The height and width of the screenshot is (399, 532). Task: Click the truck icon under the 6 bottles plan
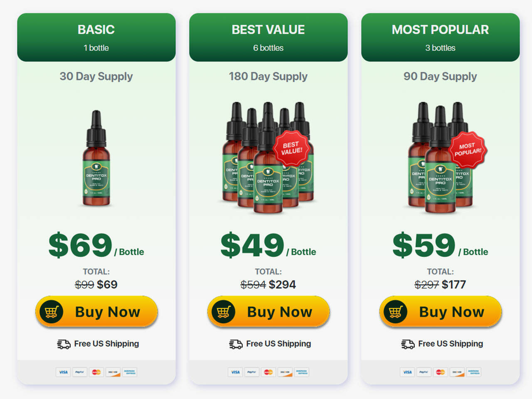pyautogui.click(x=236, y=344)
